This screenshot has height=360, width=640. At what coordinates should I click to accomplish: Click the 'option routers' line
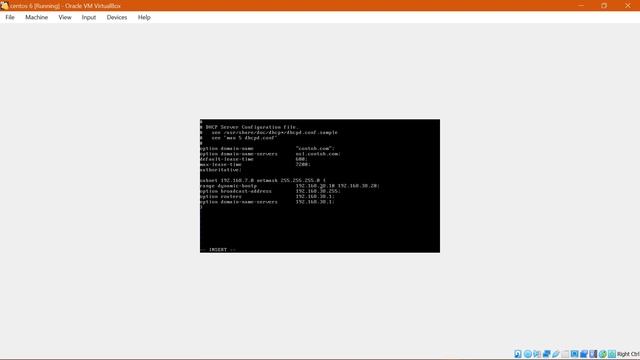267,196
